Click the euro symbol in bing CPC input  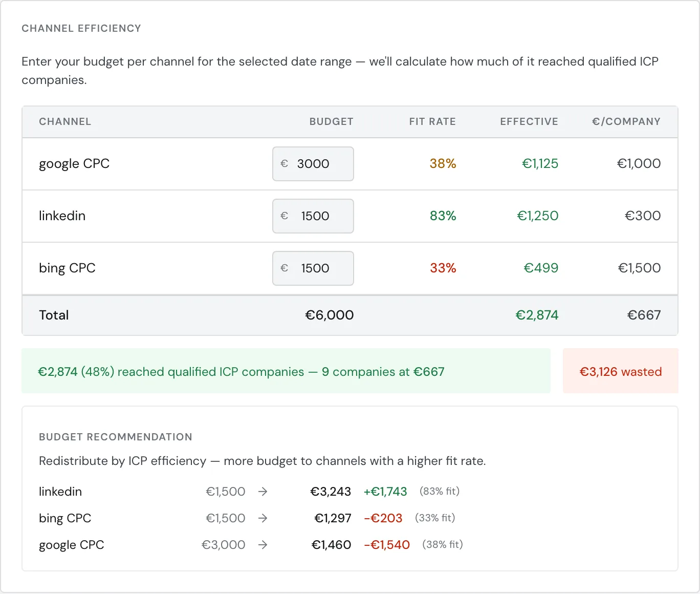[x=285, y=268]
